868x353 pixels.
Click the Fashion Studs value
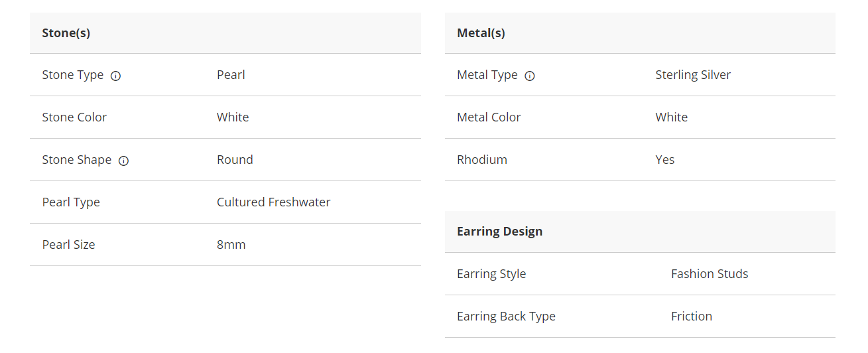[709, 274]
